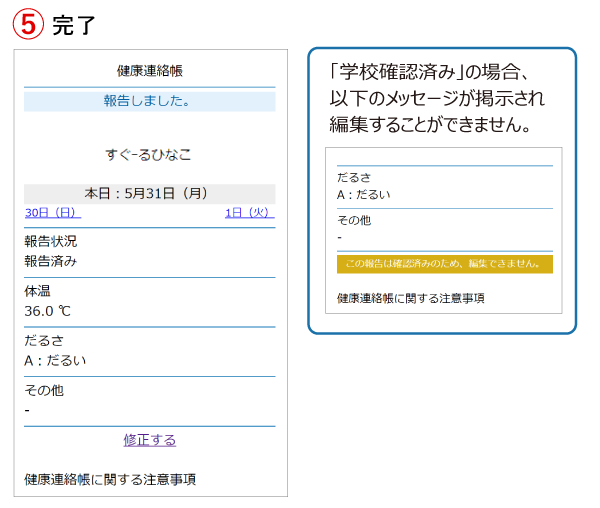Click the yellow この報告は確認済みのため、編集できません。 banner

[x=445, y=264]
